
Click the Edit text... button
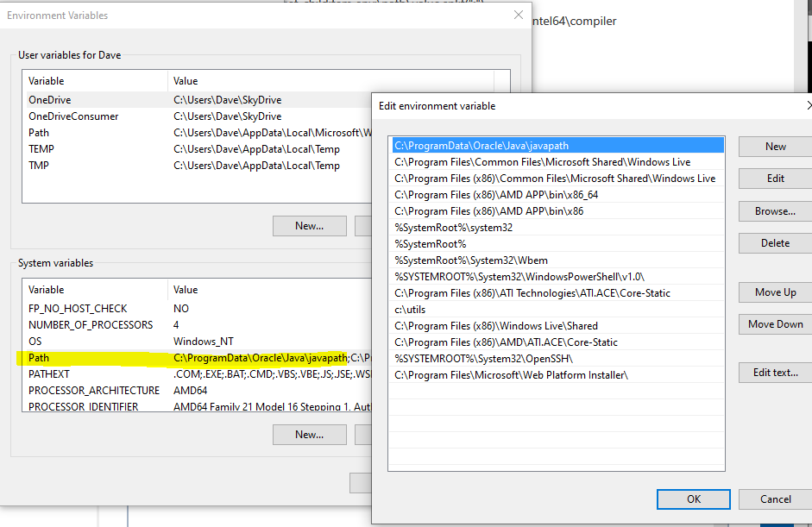coord(775,373)
